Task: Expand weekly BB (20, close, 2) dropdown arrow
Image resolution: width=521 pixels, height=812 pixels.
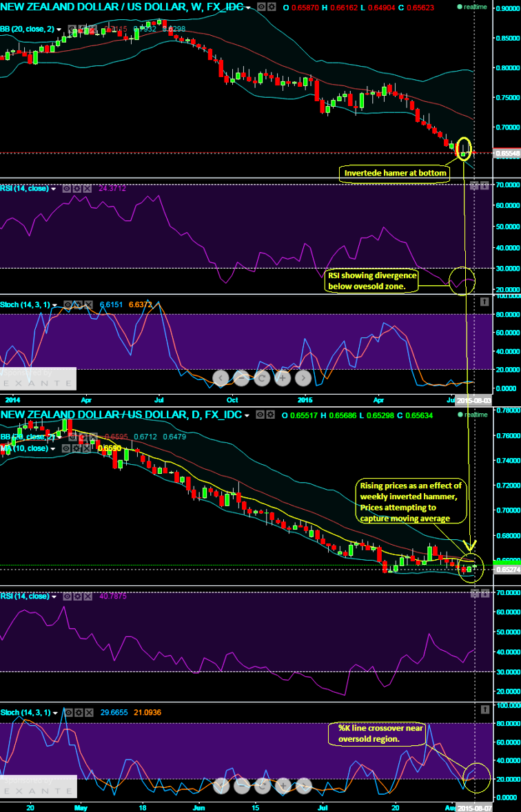Action: click(x=59, y=30)
